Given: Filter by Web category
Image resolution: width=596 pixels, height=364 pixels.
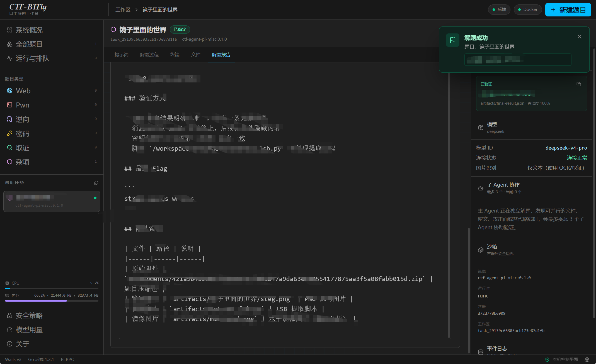Looking at the screenshot, I should pyautogui.click(x=52, y=91).
